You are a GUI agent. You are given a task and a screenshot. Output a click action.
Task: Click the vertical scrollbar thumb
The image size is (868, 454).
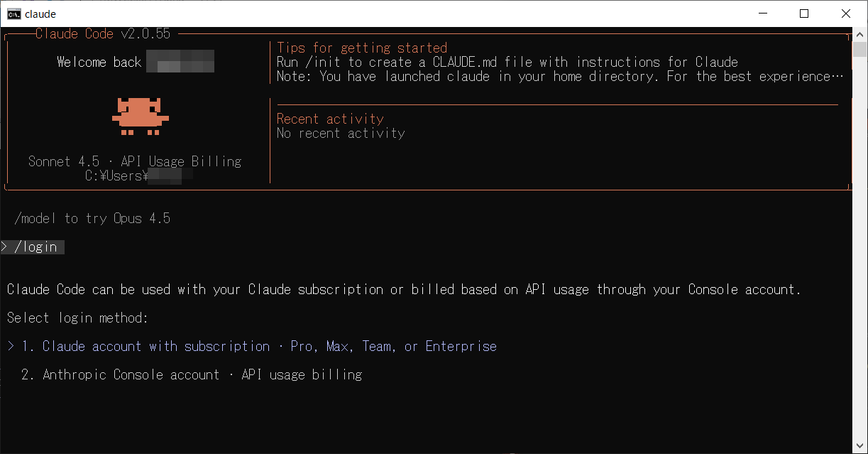(x=860, y=50)
